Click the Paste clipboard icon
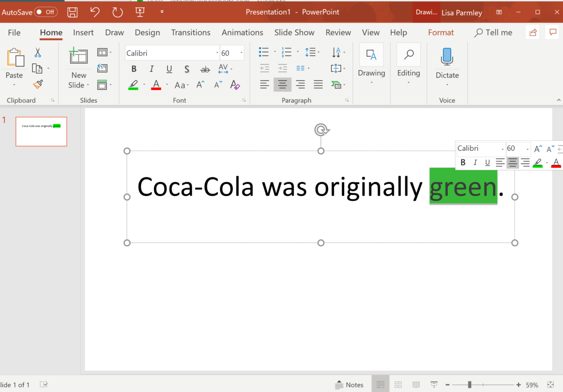The height and width of the screenshot is (392, 563). tap(15, 57)
